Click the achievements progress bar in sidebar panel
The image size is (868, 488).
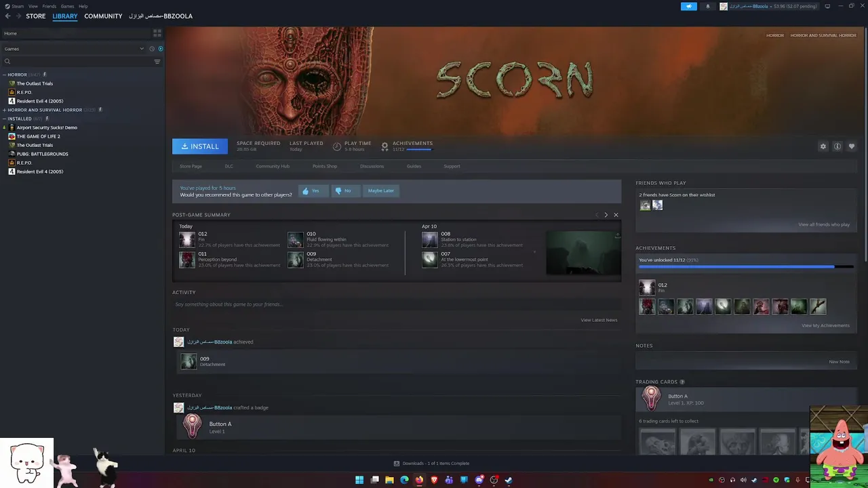(x=746, y=267)
